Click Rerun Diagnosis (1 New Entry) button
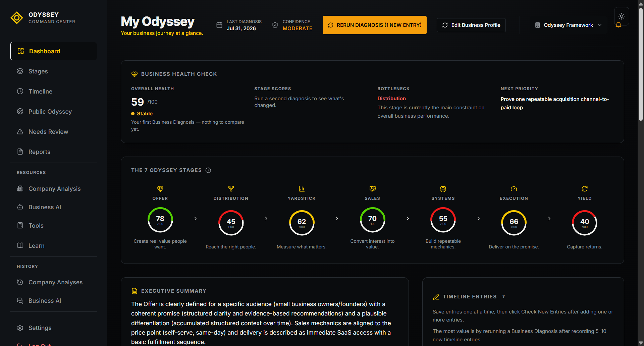The width and height of the screenshot is (644, 346). [375, 25]
